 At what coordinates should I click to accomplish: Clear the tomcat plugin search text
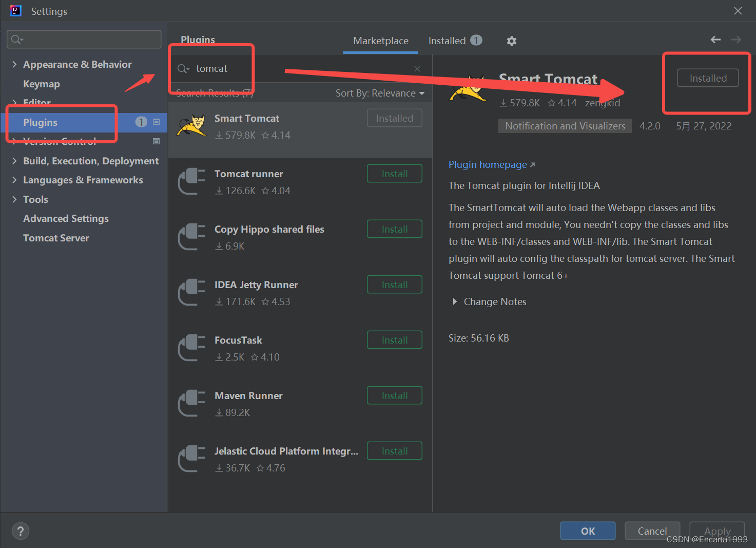pos(417,69)
